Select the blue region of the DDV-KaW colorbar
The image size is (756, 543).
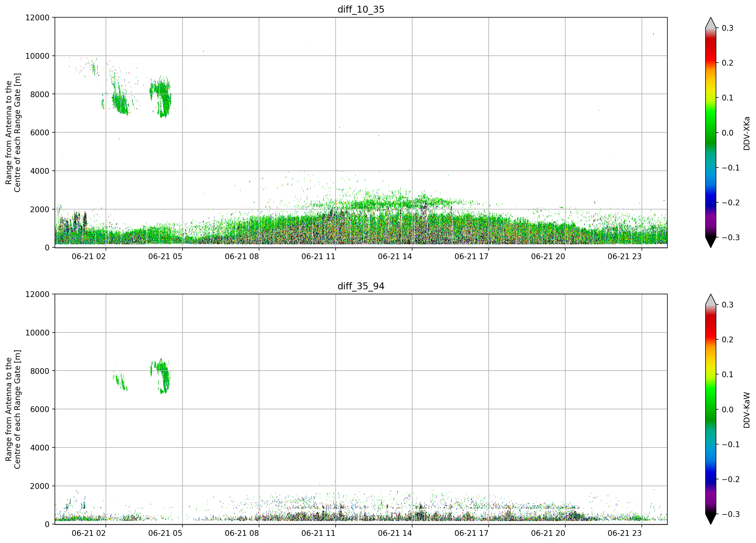pyautogui.click(x=711, y=477)
